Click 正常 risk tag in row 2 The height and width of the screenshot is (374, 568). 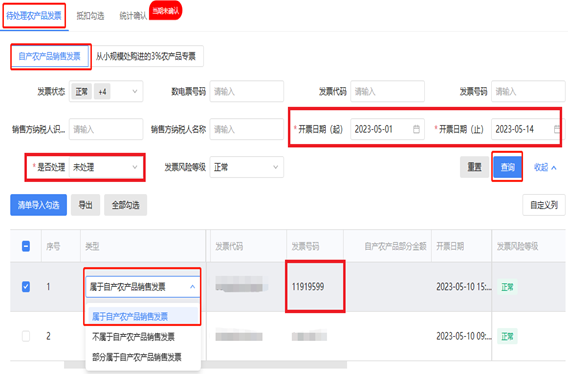[507, 336]
